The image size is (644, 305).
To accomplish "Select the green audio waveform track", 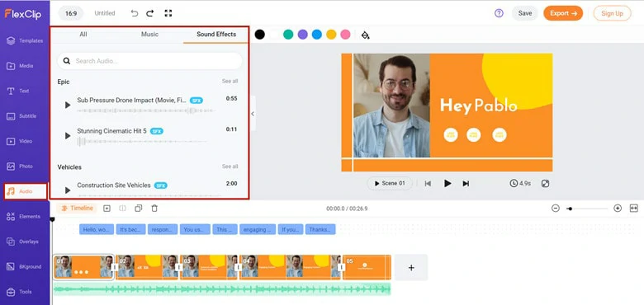I will 222,289.
